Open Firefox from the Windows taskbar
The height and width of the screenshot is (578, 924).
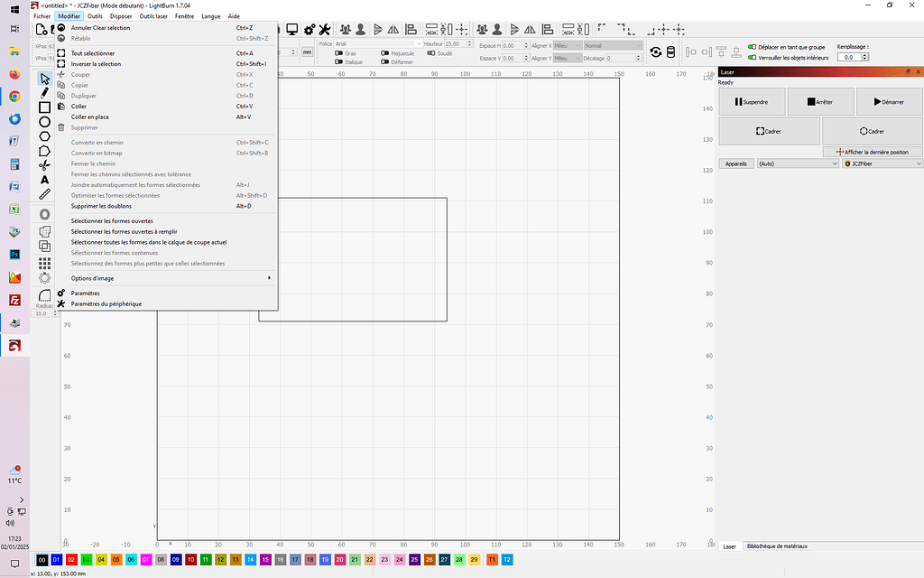click(x=14, y=74)
